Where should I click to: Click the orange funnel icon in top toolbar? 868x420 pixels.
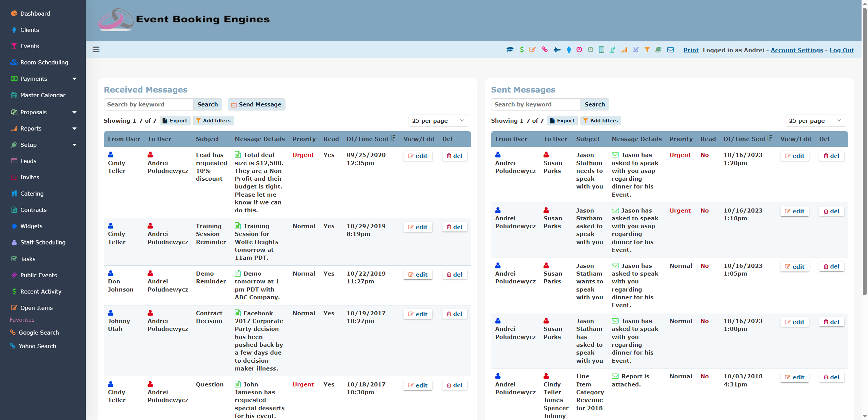pos(647,50)
